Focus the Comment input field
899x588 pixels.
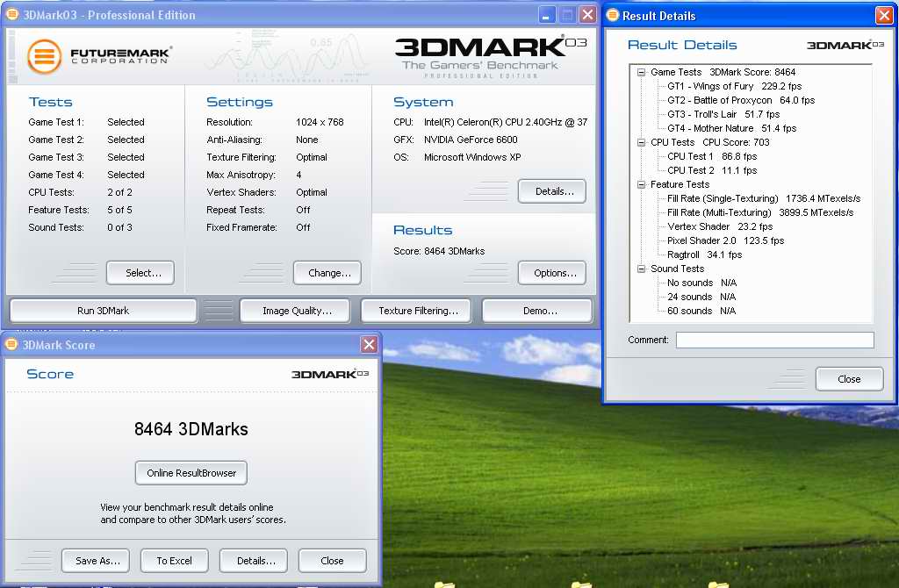point(774,340)
